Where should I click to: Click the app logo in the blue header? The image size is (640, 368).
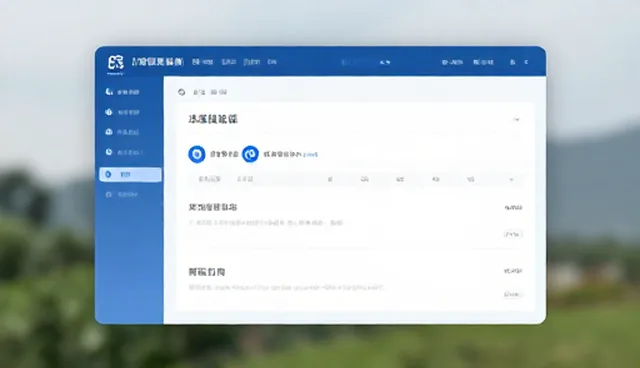tap(116, 63)
